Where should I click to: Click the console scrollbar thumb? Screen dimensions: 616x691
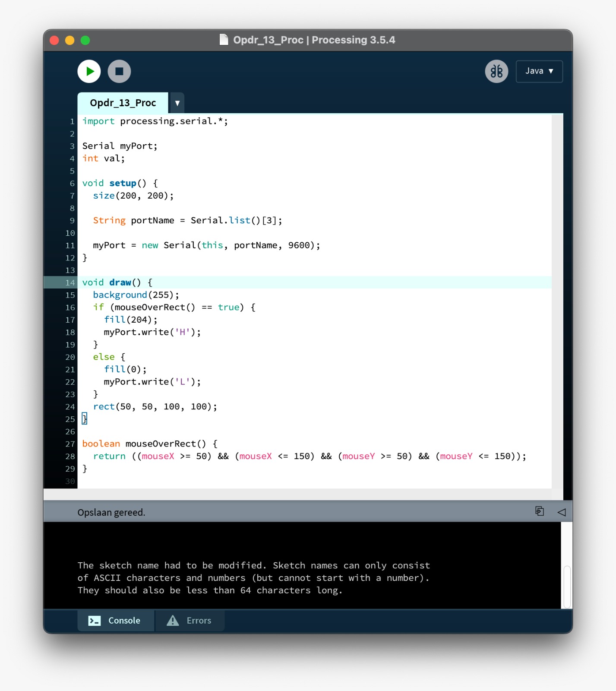click(x=567, y=586)
